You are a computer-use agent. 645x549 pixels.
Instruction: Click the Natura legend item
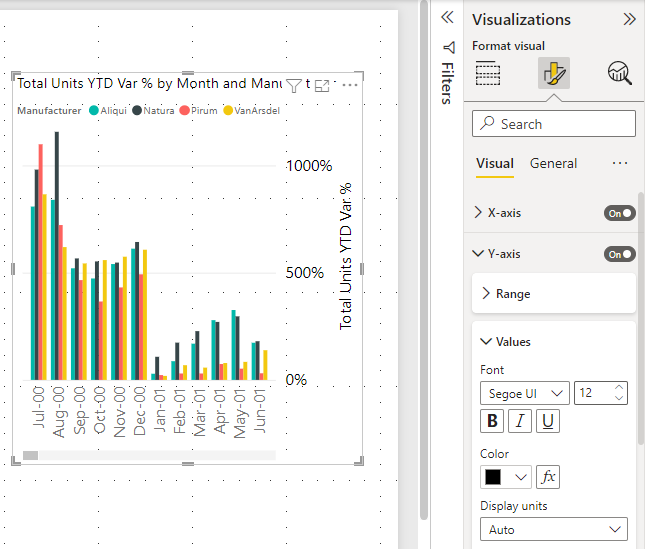[x=153, y=111]
